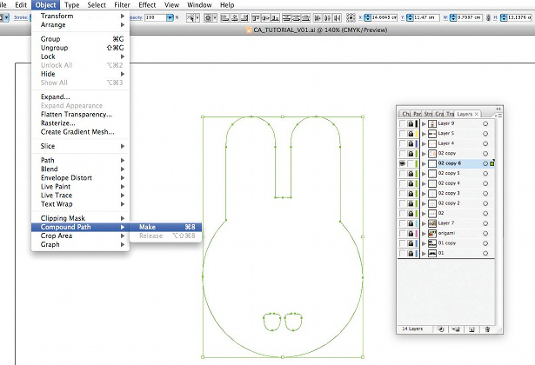
Task: Click the opacity value input field
Action: [156, 18]
